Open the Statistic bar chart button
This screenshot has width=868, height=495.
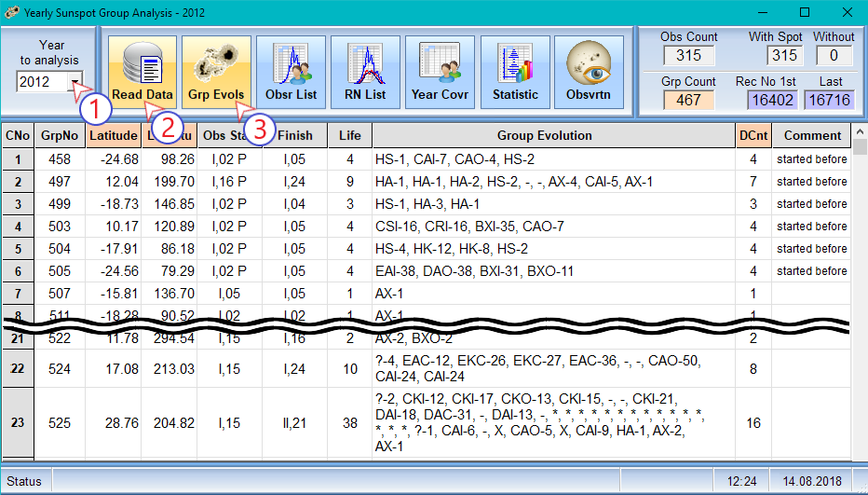pyautogui.click(x=515, y=72)
